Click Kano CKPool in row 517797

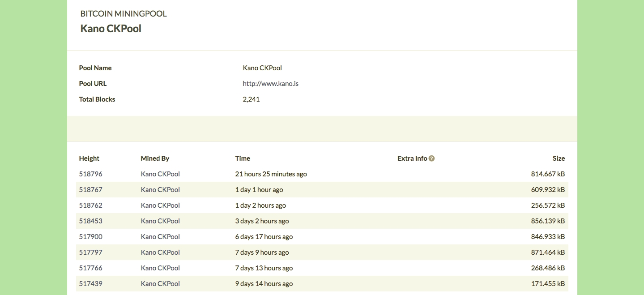point(160,252)
